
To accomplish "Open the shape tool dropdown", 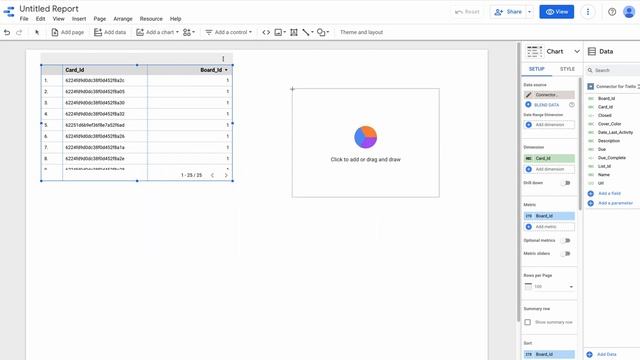I will (323, 32).
